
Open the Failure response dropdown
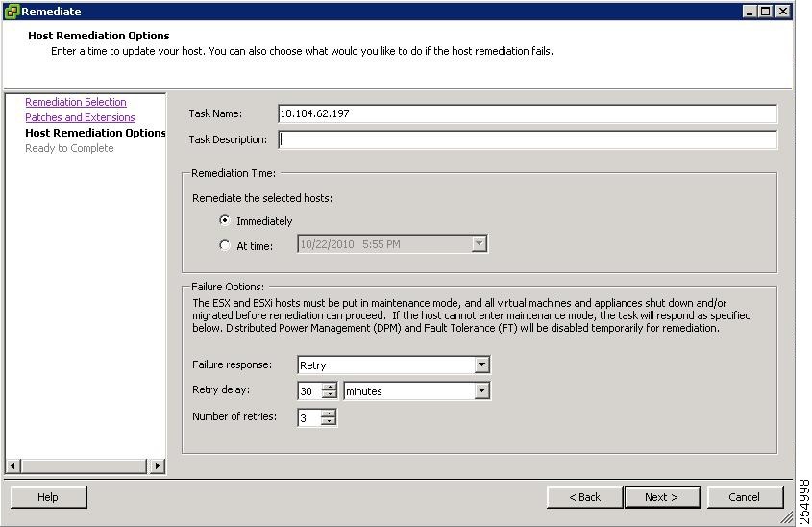tap(481, 364)
